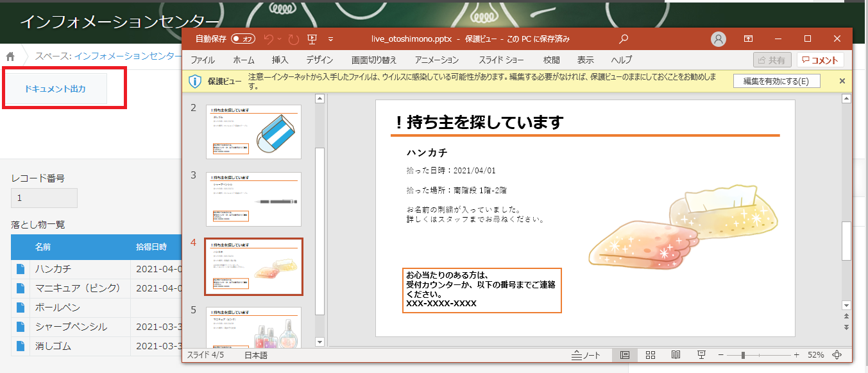
Task: Select Normal view in the status bar
Action: 625,355
